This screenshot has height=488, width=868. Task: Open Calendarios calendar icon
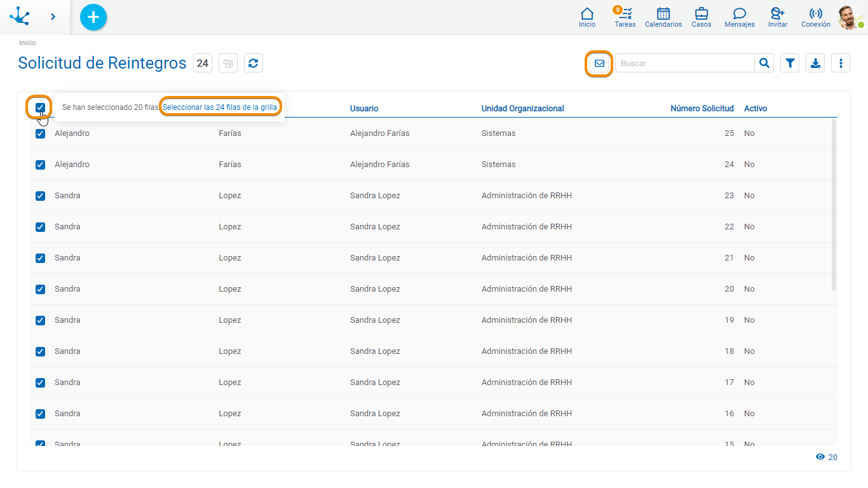tap(663, 17)
